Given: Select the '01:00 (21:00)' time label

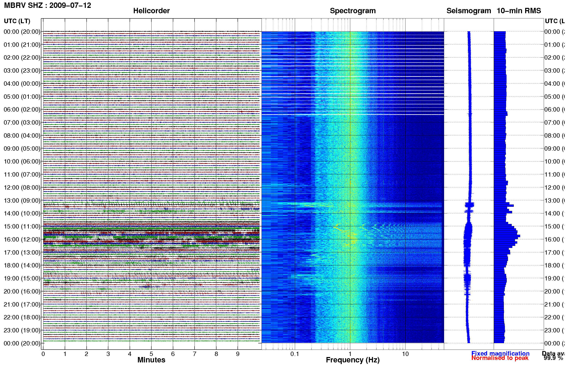Looking at the screenshot, I should coord(22,44).
